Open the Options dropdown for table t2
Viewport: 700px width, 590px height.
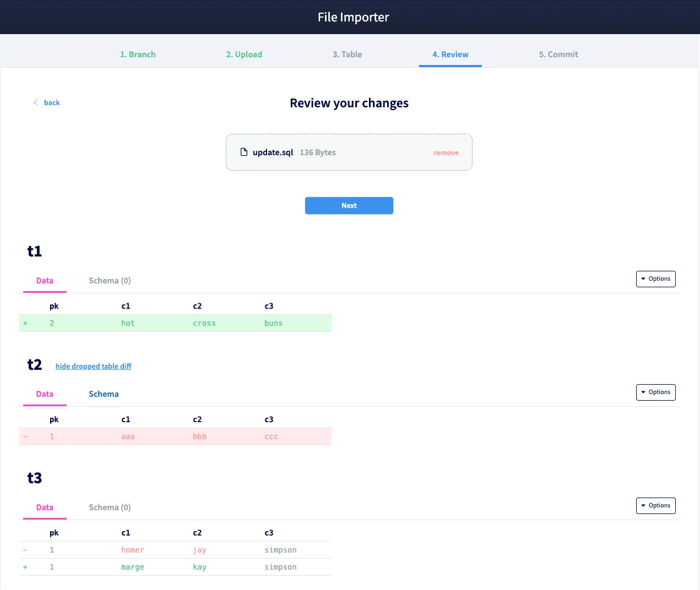coord(655,392)
